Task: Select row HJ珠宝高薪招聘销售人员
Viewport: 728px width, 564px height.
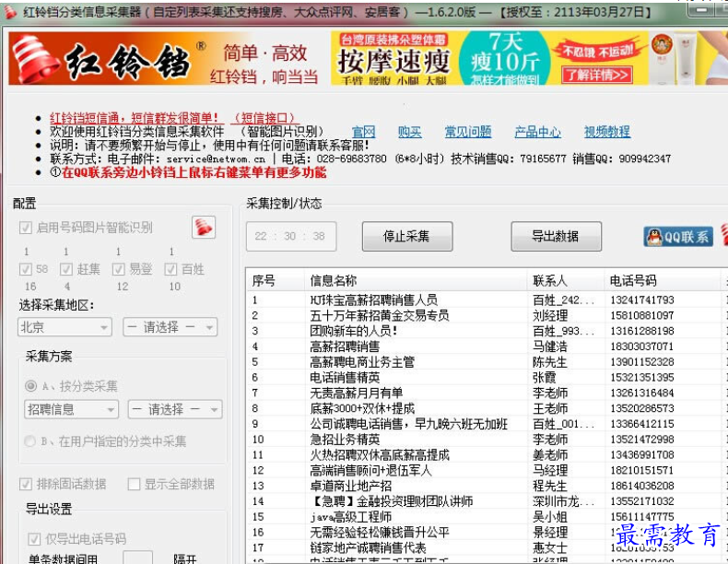Action: coord(487,300)
